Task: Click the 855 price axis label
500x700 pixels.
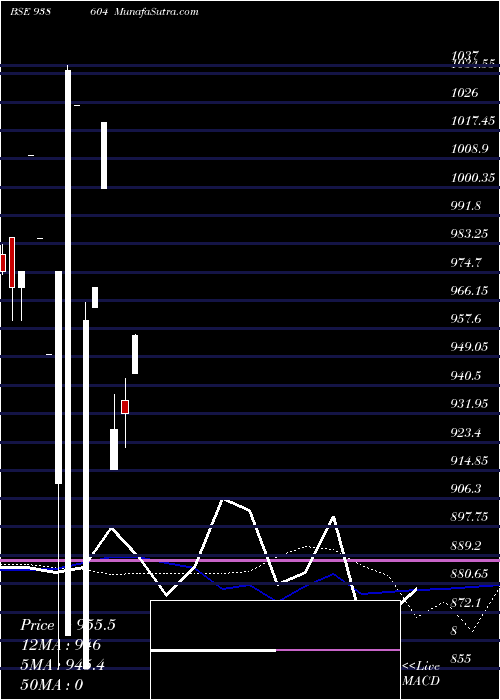Action: (461, 658)
